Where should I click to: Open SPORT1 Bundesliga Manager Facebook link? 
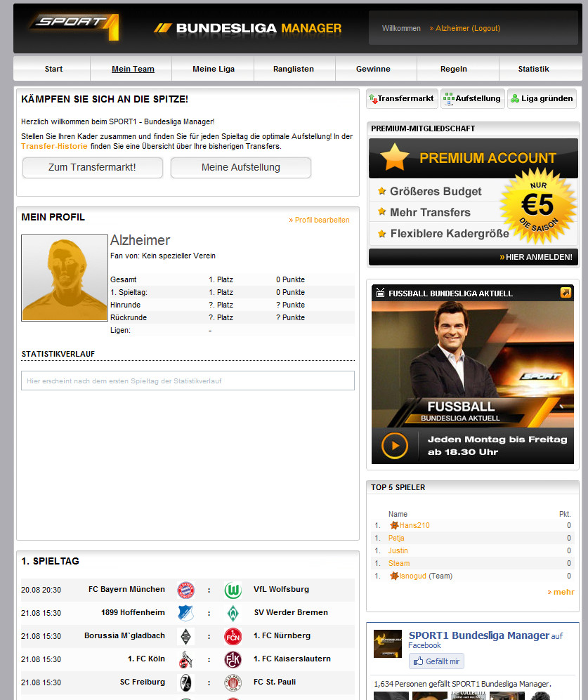coord(479,635)
